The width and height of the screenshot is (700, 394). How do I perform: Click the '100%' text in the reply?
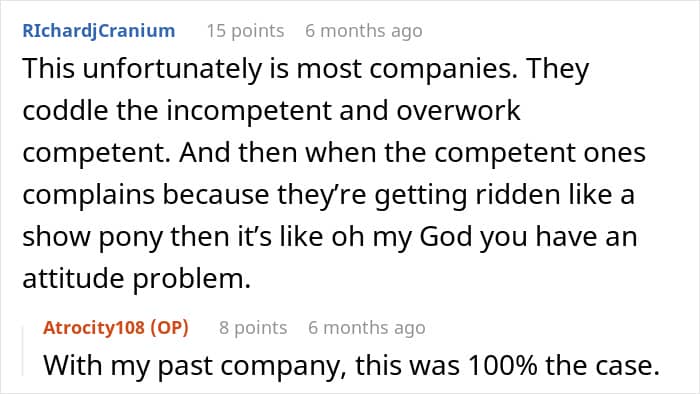pos(503,365)
